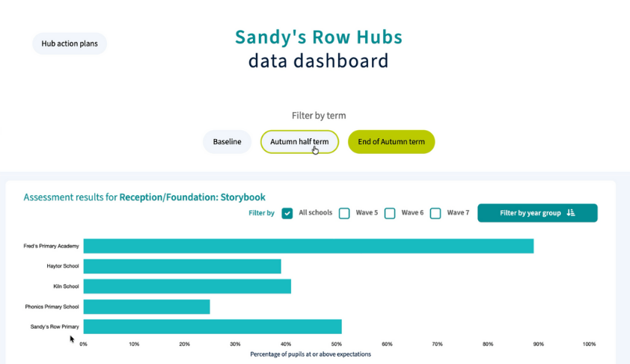This screenshot has height=364, width=630.
Task: Select the Phonics Primary School bar
Action: [146, 306]
